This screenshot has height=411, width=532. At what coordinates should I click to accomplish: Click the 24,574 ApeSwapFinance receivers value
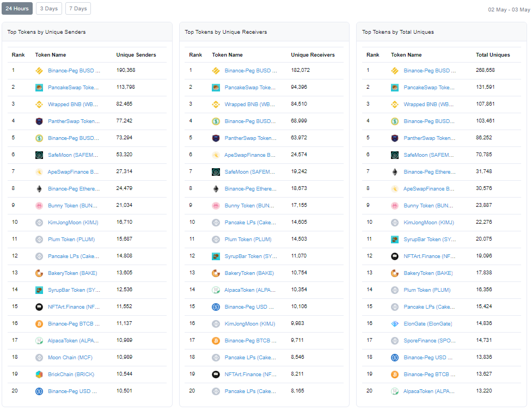click(x=299, y=154)
